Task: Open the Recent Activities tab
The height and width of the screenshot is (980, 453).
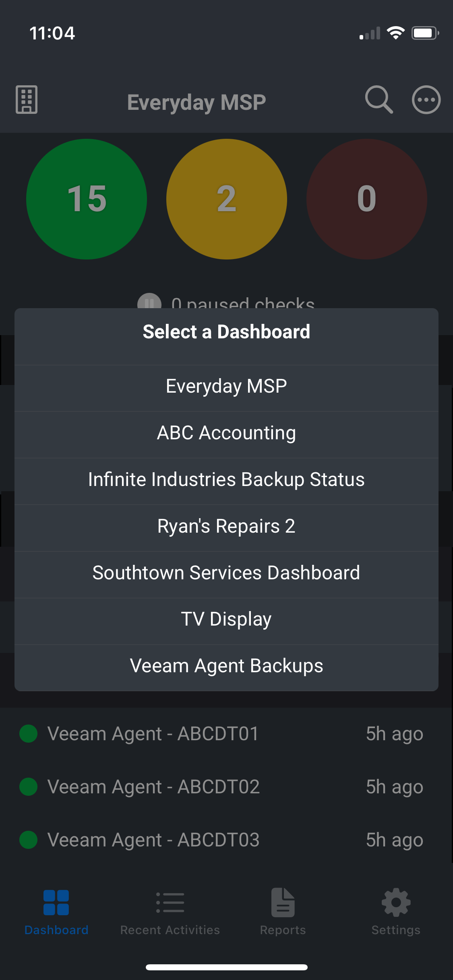Action: (x=170, y=912)
